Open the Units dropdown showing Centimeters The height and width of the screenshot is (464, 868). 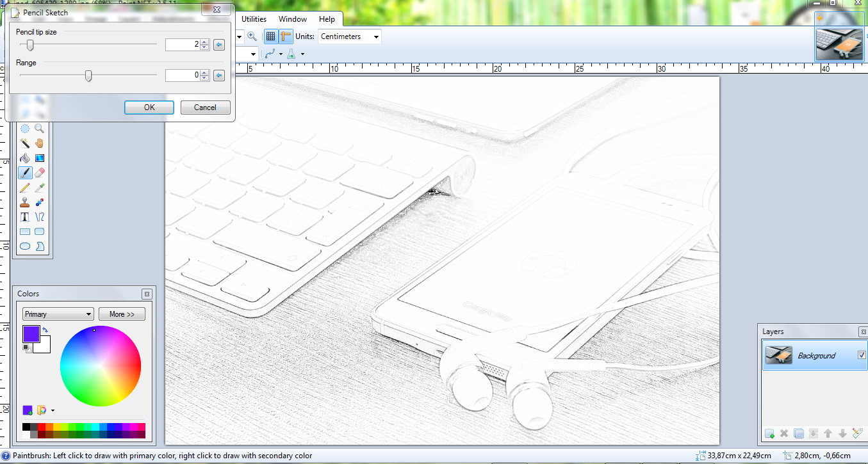point(350,36)
